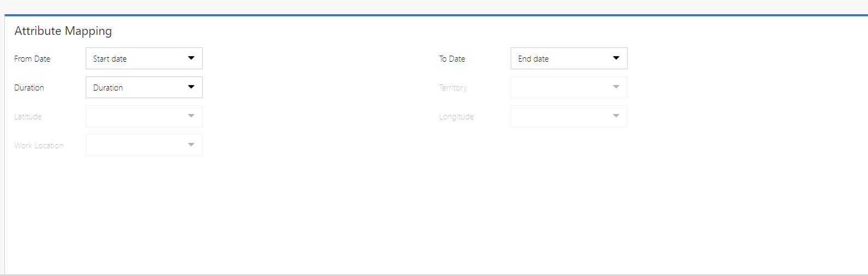This screenshot has width=868, height=276.
Task: Open the Work Location dropdown field
Action: click(137, 145)
